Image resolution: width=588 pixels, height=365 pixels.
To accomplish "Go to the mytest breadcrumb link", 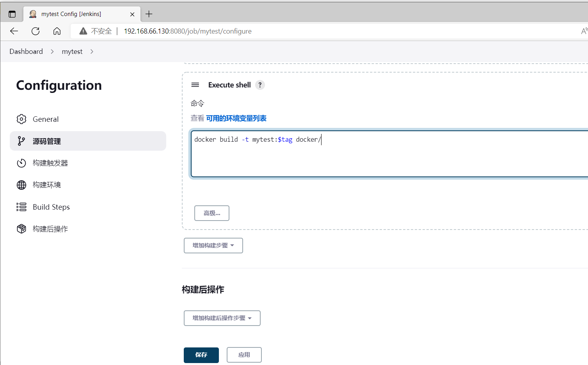I will click(72, 52).
